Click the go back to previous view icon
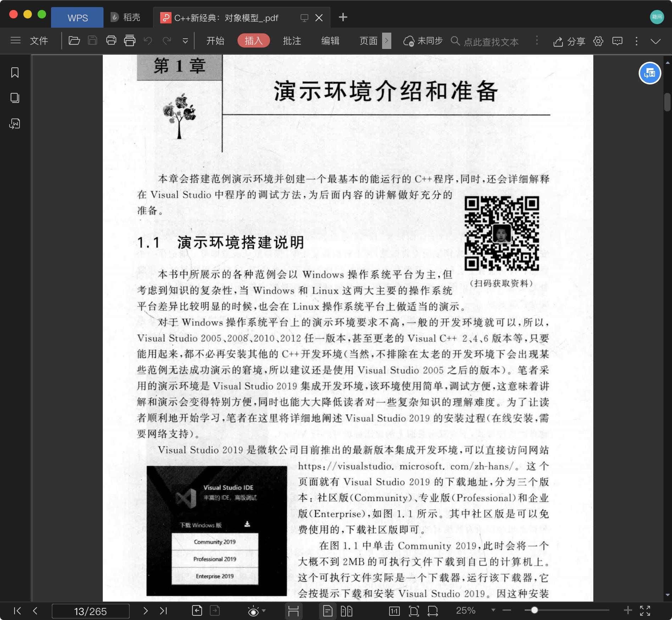The width and height of the screenshot is (672, 620). [x=197, y=611]
